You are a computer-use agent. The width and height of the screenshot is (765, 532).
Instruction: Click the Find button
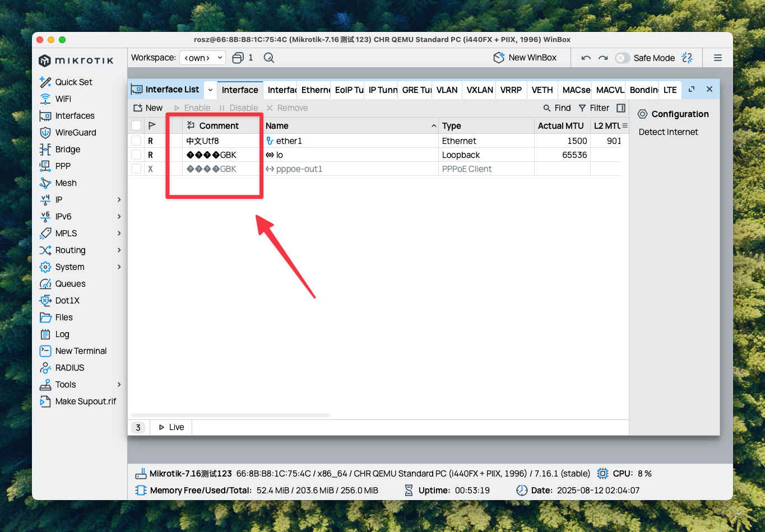pyautogui.click(x=557, y=108)
